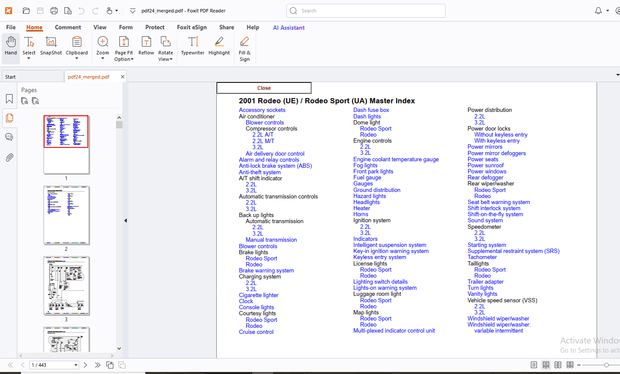Switch to single page view mode
620x374 pixels.
click(533, 365)
